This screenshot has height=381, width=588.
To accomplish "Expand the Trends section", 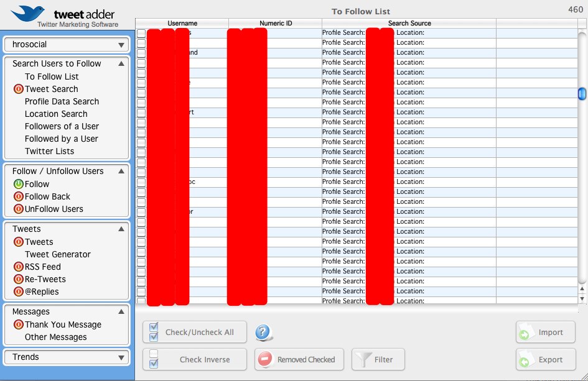I will coord(121,357).
